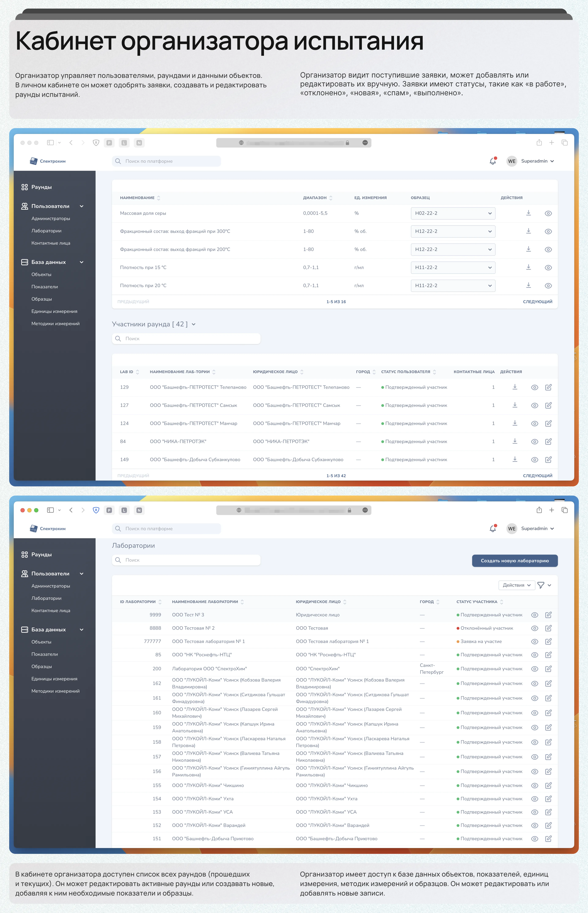
Task: Open the filter funnel in the Лаборатории table
Action: [541, 585]
